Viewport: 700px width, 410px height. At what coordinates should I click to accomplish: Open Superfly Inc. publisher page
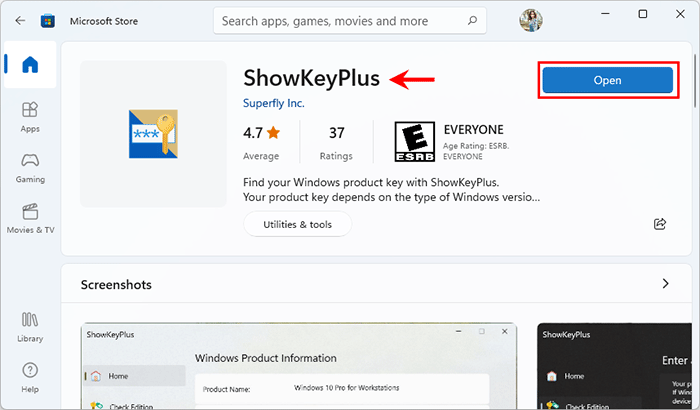tap(273, 103)
